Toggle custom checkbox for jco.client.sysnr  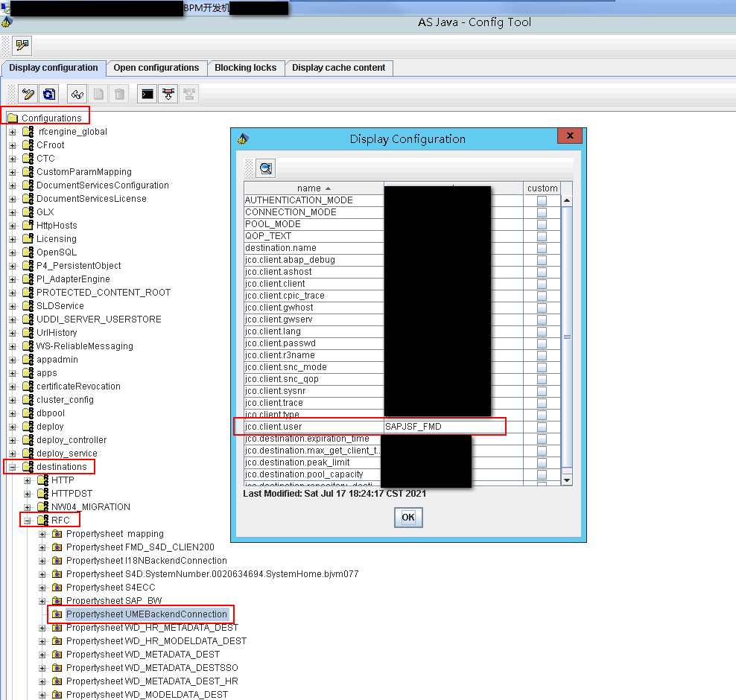542,391
